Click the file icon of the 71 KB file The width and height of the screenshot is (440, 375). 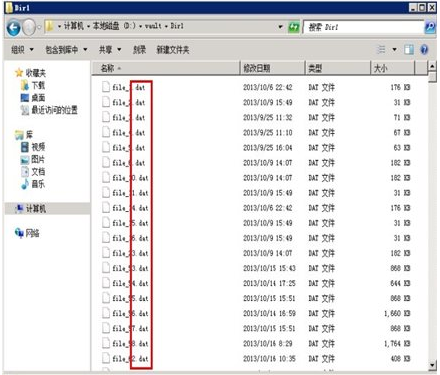pyautogui.click(x=106, y=117)
